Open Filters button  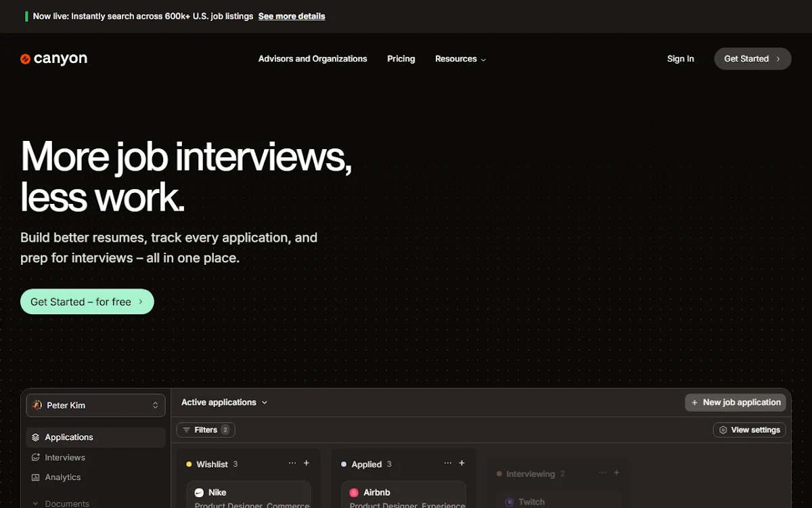pyautogui.click(x=206, y=430)
